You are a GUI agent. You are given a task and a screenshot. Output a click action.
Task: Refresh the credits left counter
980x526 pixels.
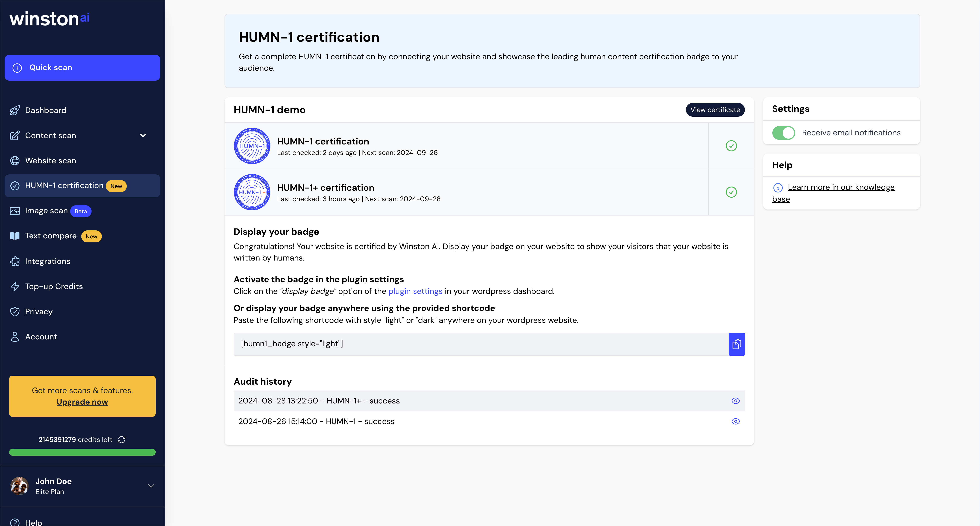click(122, 440)
